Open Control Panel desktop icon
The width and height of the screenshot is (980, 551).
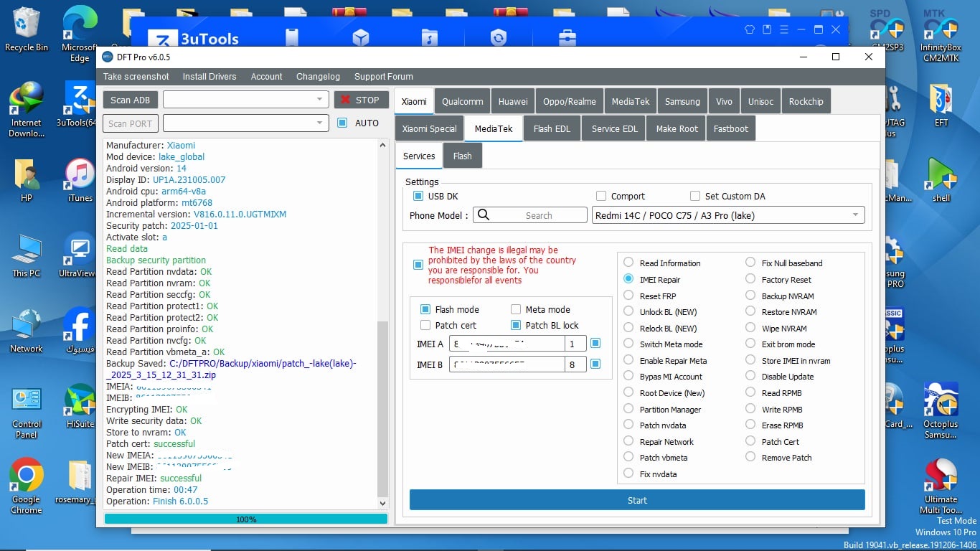click(26, 411)
